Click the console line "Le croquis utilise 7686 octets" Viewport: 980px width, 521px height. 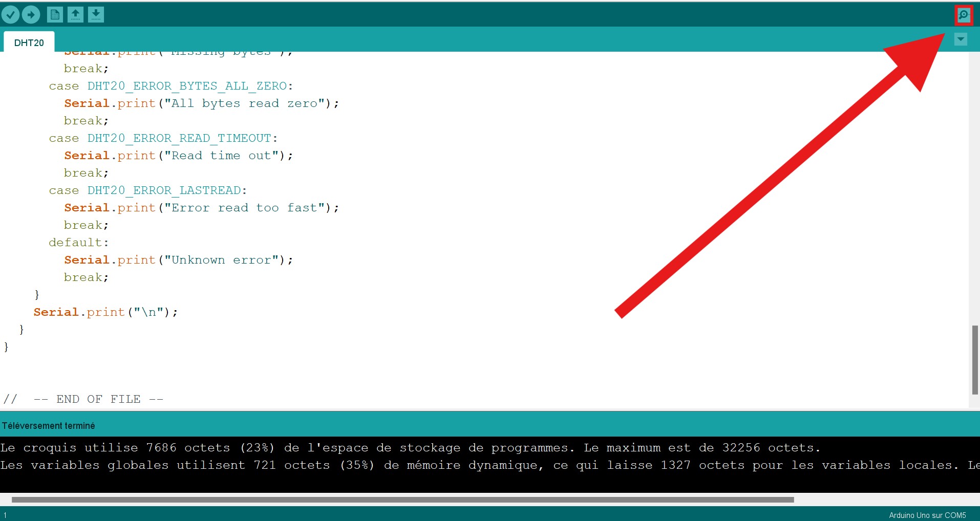(x=411, y=448)
